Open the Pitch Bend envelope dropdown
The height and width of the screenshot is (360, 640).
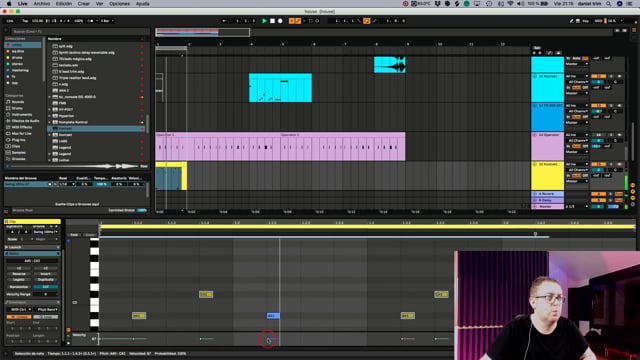pos(47,309)
